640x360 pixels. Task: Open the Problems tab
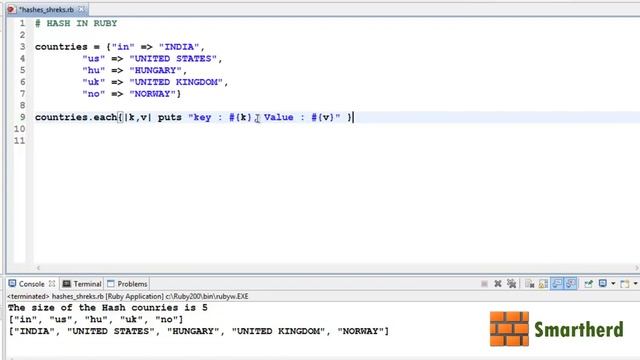pyautogui.click(x=132, y=284)
